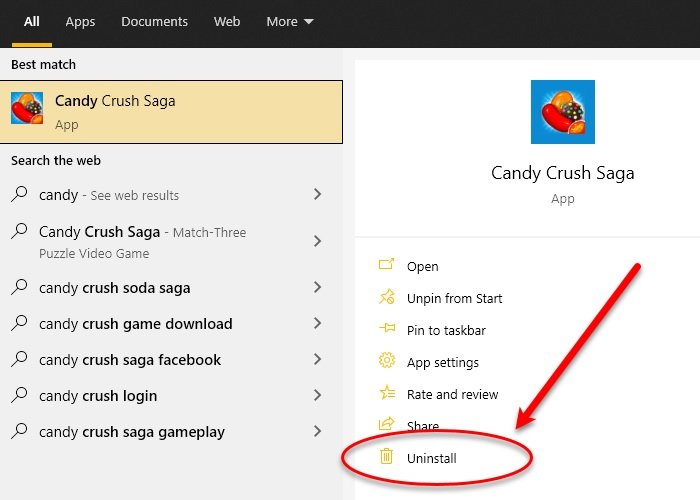Click Open in the app actions list
700x500 pixels.
pyautogui.click(x=422, y=267)
